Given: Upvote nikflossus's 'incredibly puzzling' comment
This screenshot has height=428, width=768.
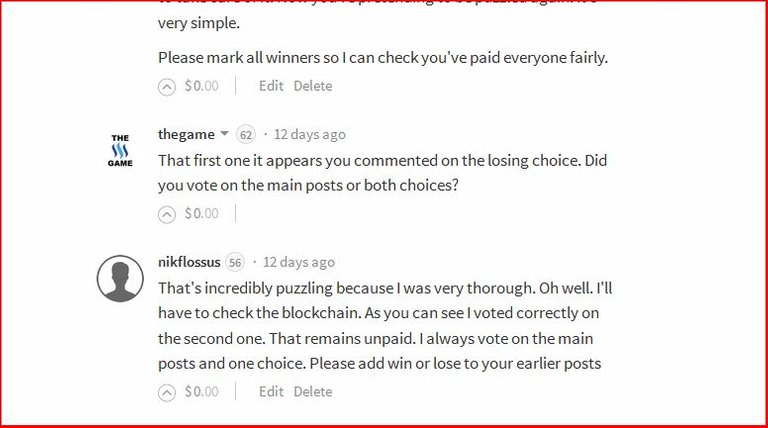Looking at the screenshot, I should (167, 393).
